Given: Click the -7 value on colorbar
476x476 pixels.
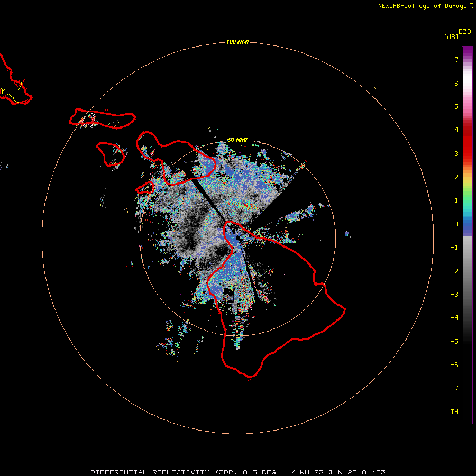Looking at the screenshot, I should [x=454, y=388].
